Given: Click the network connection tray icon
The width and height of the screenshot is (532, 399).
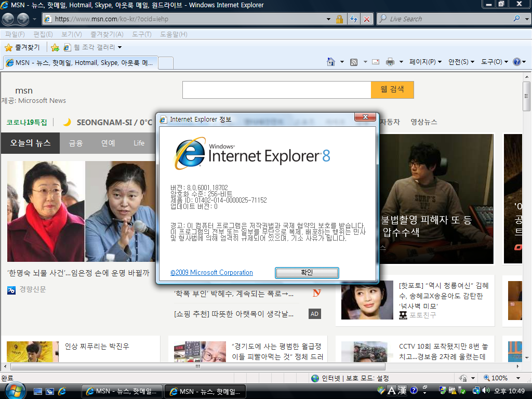Looking at the screenshot, I should click(x=476, y=391).
